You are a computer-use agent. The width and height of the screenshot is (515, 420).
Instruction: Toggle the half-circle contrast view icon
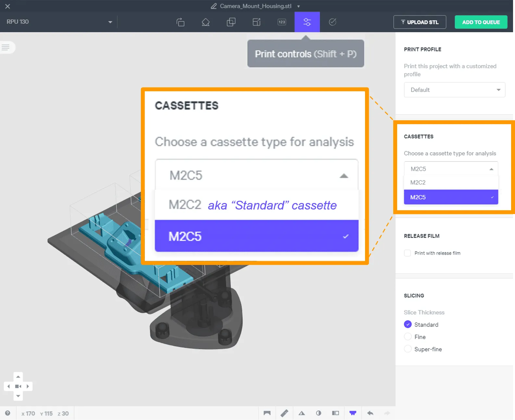tap(319, 413)
